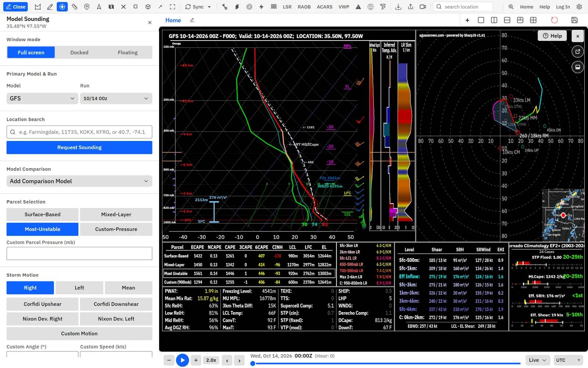
Task: Click the warning triangle alerts icon
Action: click(358, 7)
